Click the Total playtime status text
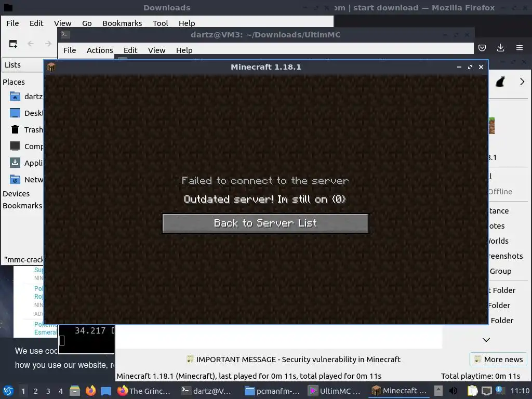Viewport: 532px width, 399px height. click(x=481, y=376)
